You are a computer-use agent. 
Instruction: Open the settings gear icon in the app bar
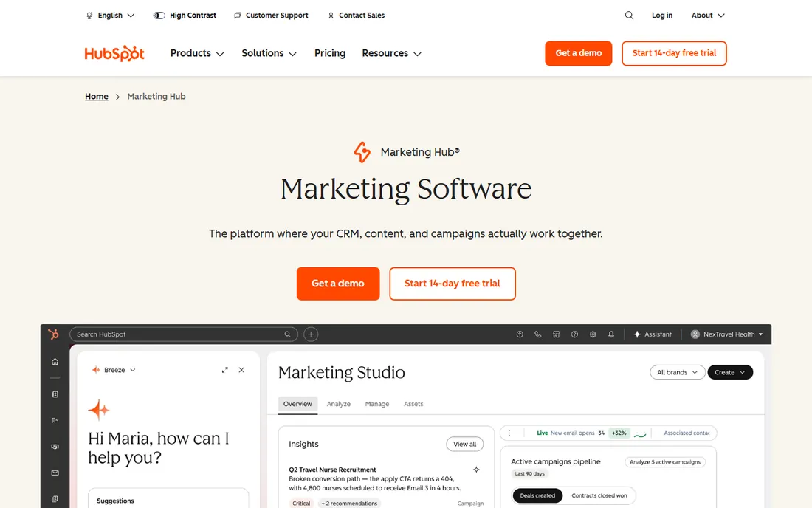click(593, 334)
